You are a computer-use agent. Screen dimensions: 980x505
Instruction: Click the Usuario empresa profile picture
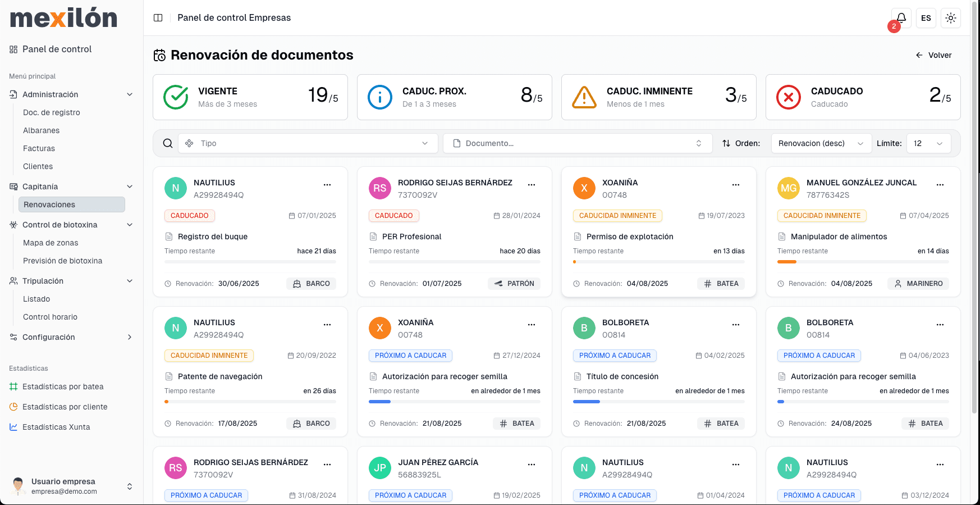click(19, 486)
